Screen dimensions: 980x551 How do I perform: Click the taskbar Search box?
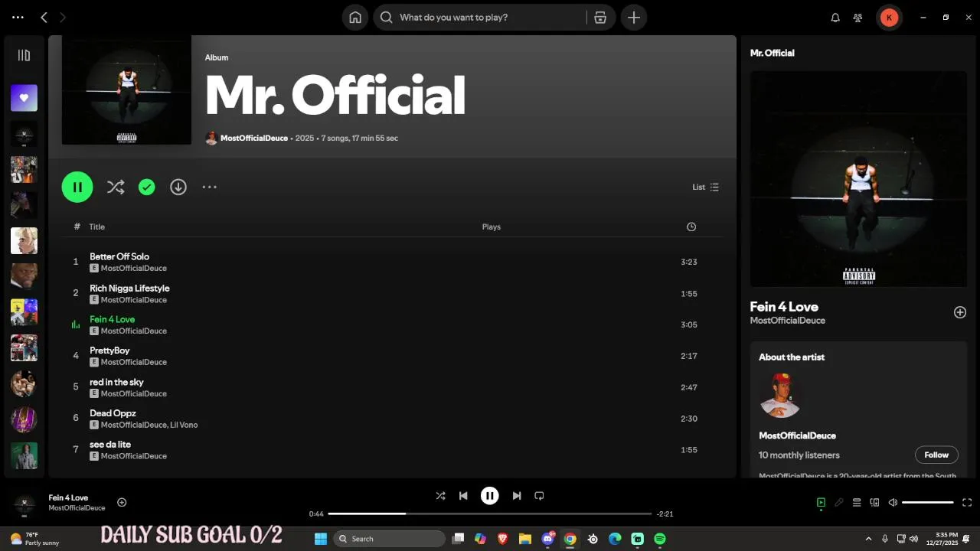pyautogui.click(x=390, y=539)
